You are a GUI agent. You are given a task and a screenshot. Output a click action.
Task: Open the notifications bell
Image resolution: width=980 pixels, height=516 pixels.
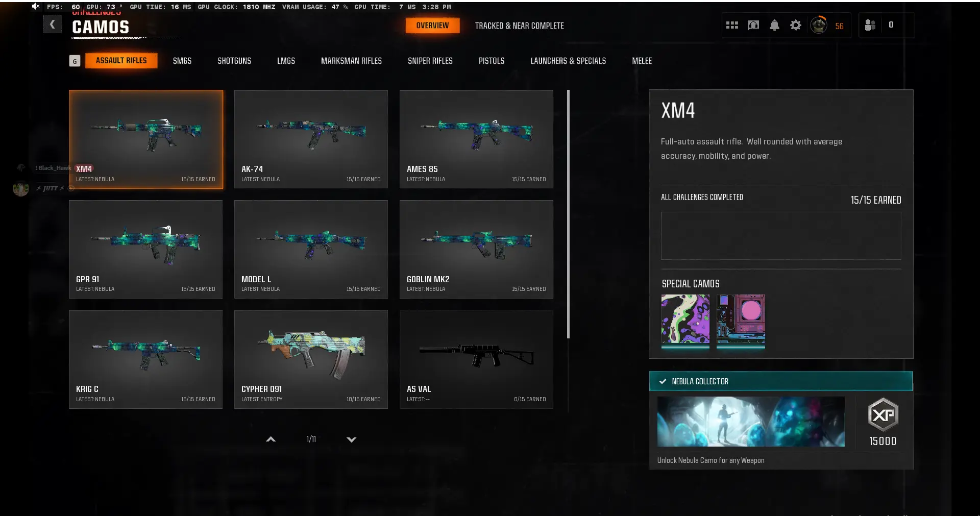pos(774,25)
